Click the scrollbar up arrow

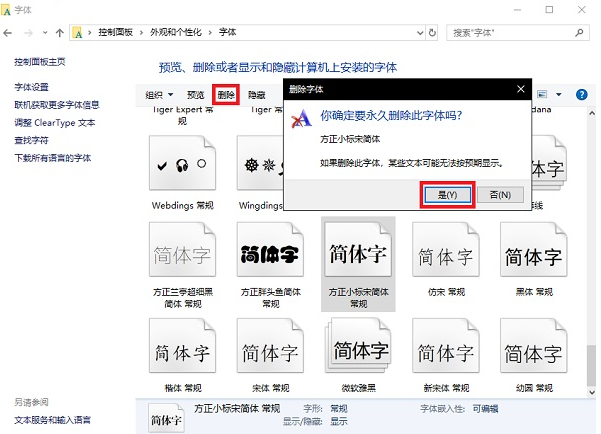[591, 113]
